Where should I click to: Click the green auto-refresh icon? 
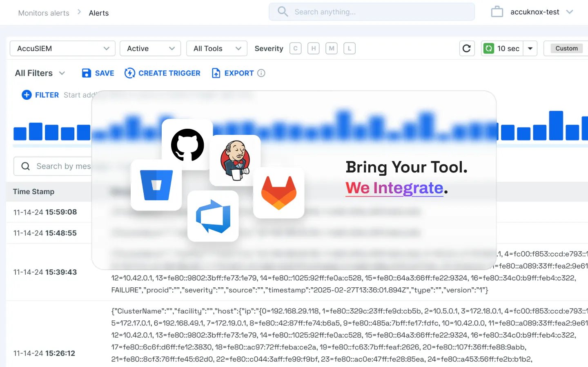[489, 48]
